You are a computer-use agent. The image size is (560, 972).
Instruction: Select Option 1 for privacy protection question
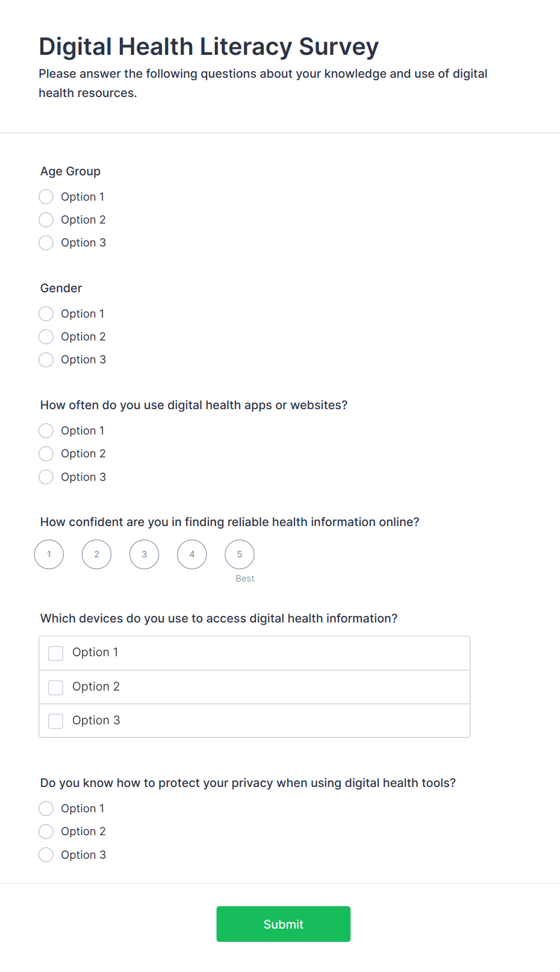pyautogui.click(x=46, y=809)
